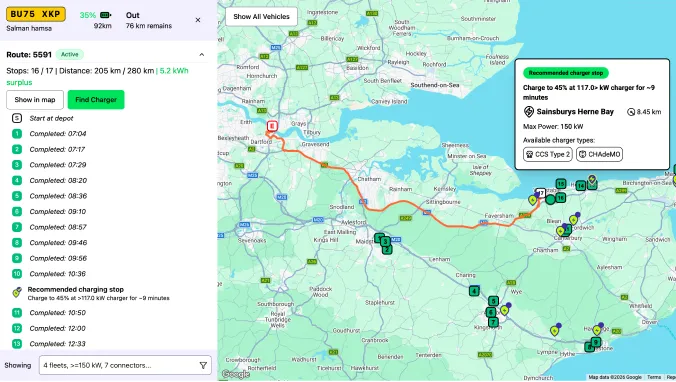This screenshot has width=676, height=382.
Task: Select the Start at depot S icon
Action: click(x=17, y=118)
